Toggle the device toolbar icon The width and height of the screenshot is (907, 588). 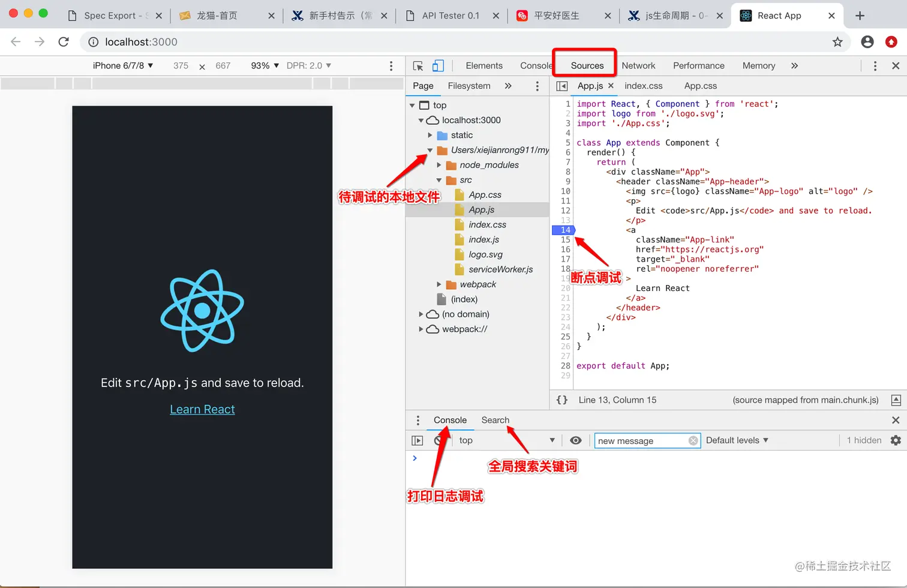[439, 65]
